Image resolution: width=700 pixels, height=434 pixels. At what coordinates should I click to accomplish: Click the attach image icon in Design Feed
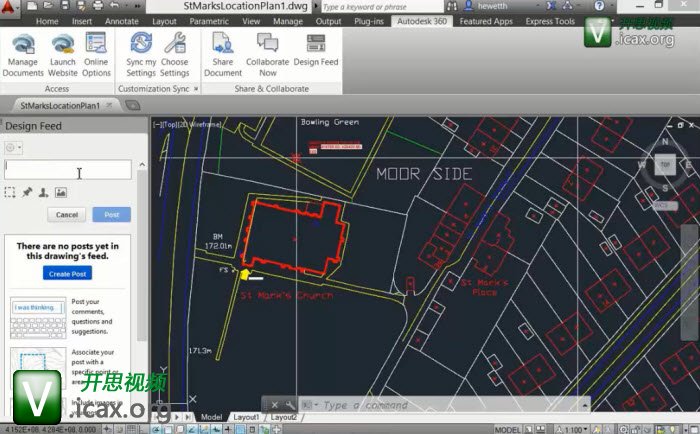(x=61, y=192)
